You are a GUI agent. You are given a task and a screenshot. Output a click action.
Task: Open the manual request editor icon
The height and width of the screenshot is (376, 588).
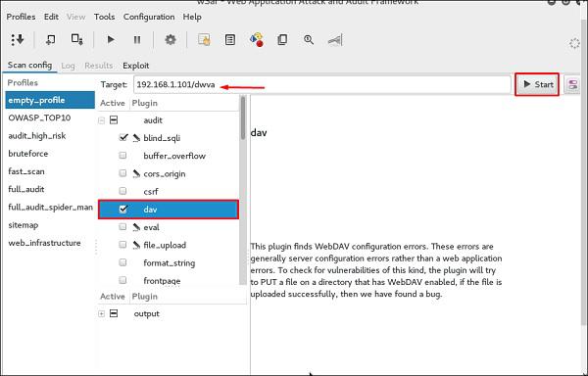(204, 39)
